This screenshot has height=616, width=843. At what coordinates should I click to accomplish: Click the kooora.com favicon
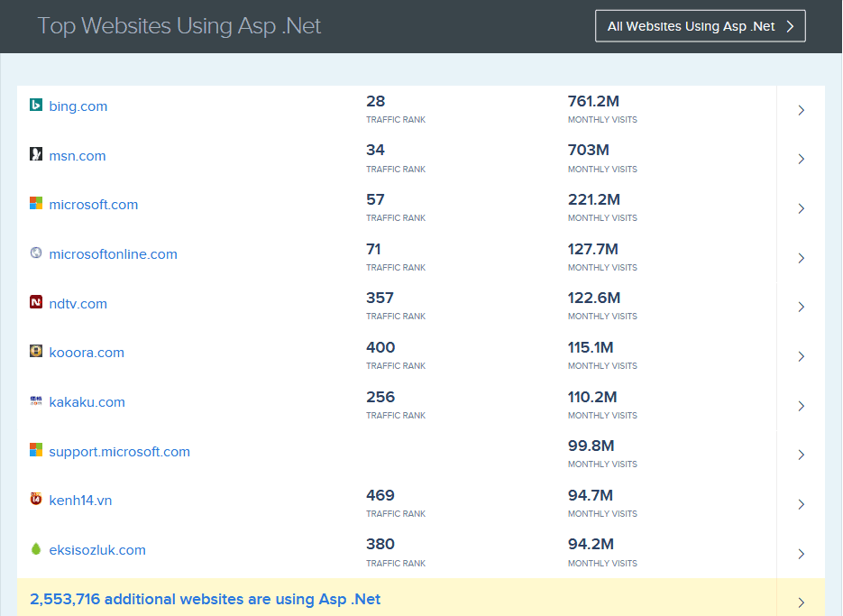point(35,352)
